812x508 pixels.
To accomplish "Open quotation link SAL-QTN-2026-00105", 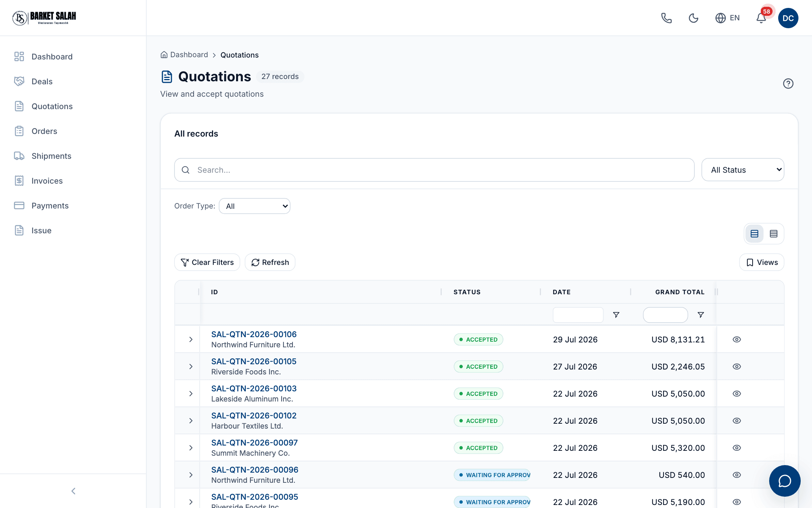I will click(254, 361).
